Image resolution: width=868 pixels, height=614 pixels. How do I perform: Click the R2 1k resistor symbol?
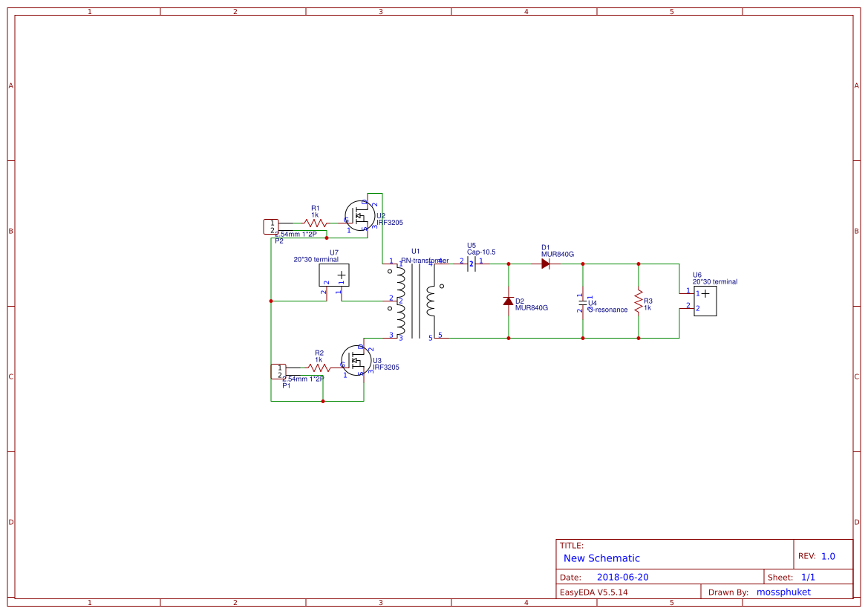tap(319, 368)
